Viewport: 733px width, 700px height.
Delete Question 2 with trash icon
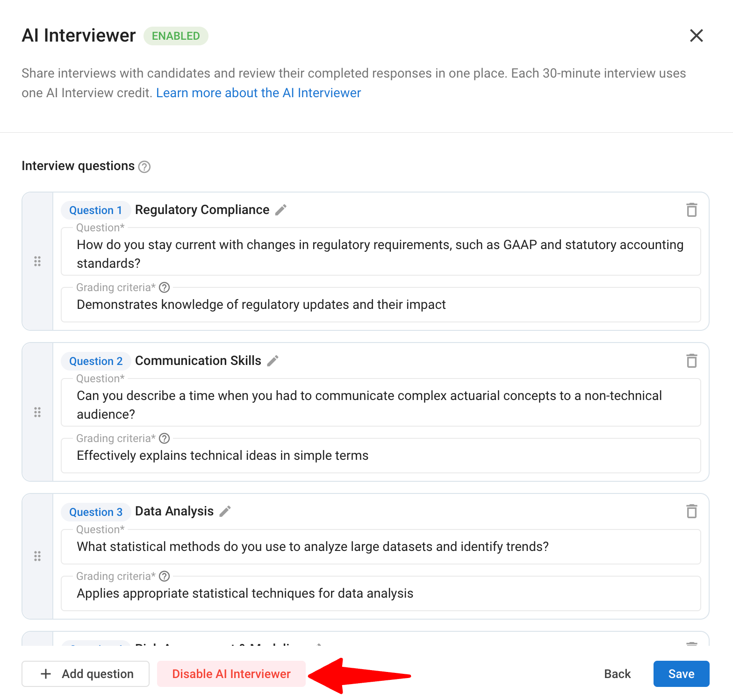[x=691, y=361]
